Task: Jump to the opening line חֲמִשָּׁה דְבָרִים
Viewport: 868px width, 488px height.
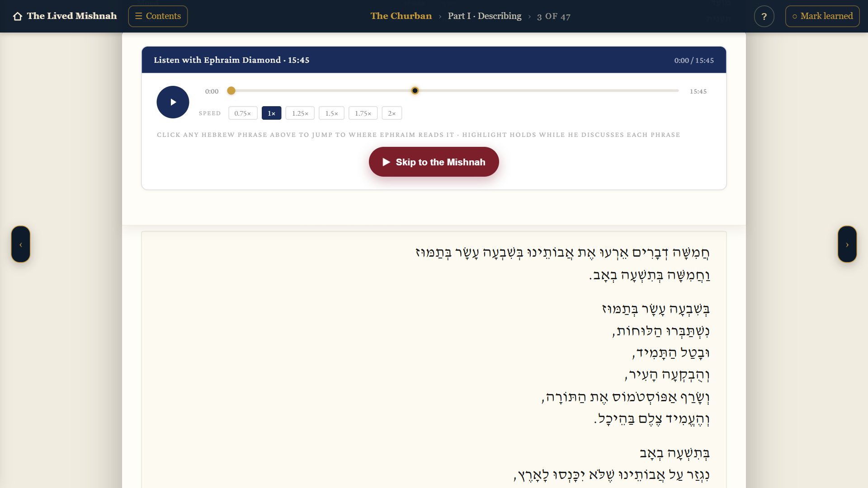Action: [563, 253]
